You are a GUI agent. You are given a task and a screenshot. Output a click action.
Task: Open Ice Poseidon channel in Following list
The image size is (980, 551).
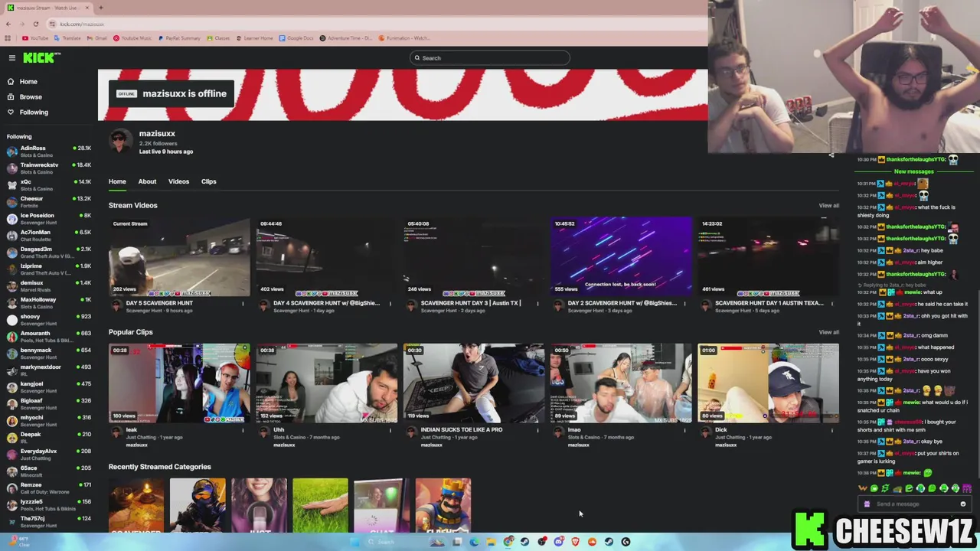(x=48, y=218)
